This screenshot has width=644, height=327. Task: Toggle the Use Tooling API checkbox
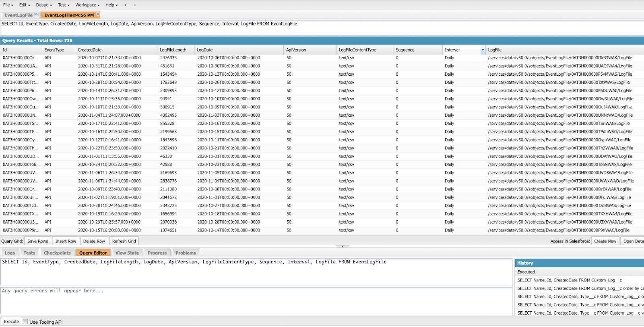[x=25, y=322]
